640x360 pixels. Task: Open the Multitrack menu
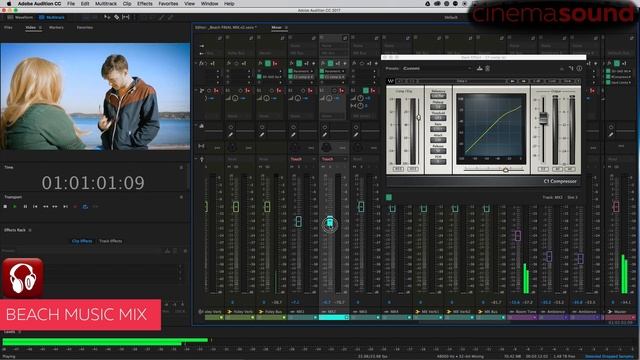click(106, 3)
